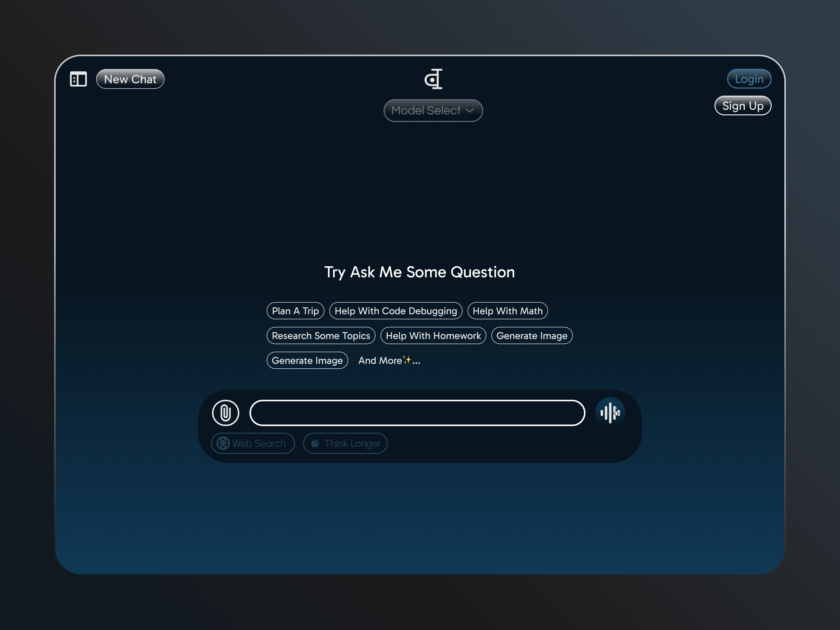Click the And More link
This screenshot has width=840, height=630.
click(x=389, y=360)
